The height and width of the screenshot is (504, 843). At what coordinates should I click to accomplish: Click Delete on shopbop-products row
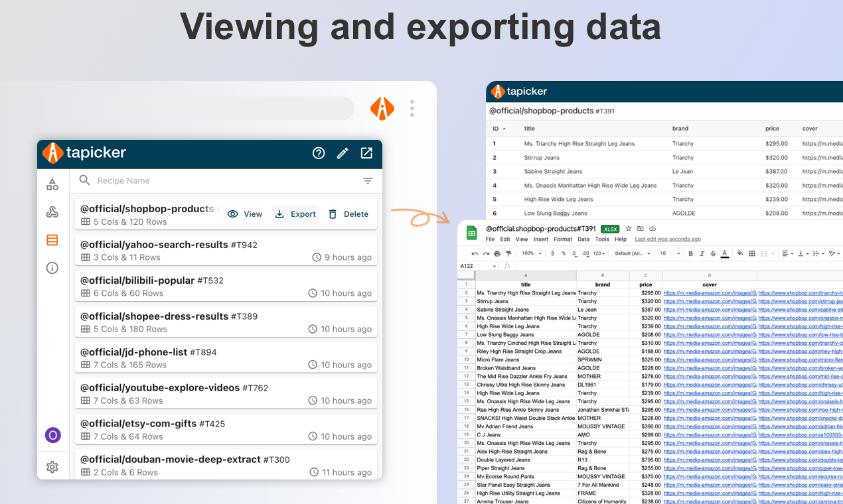[348, 214]
